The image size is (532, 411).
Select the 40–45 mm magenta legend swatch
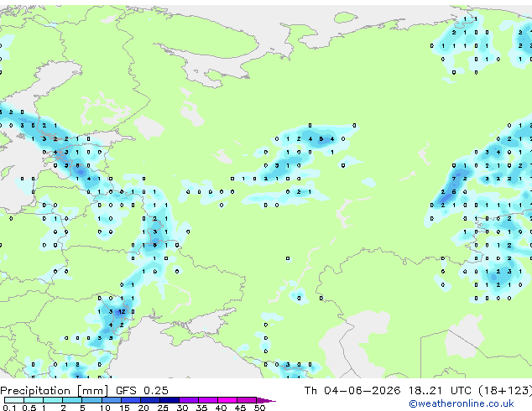pyautogui.click(x=227, y=400)
